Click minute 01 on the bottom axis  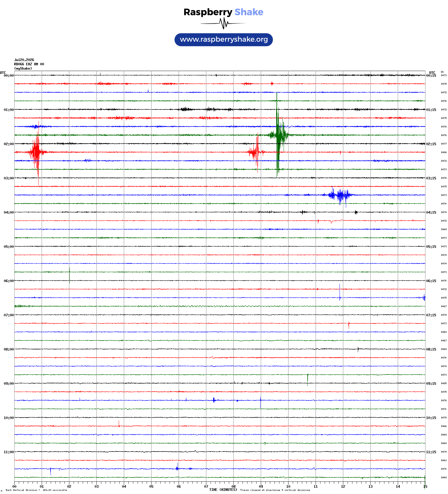coord(42,487)
